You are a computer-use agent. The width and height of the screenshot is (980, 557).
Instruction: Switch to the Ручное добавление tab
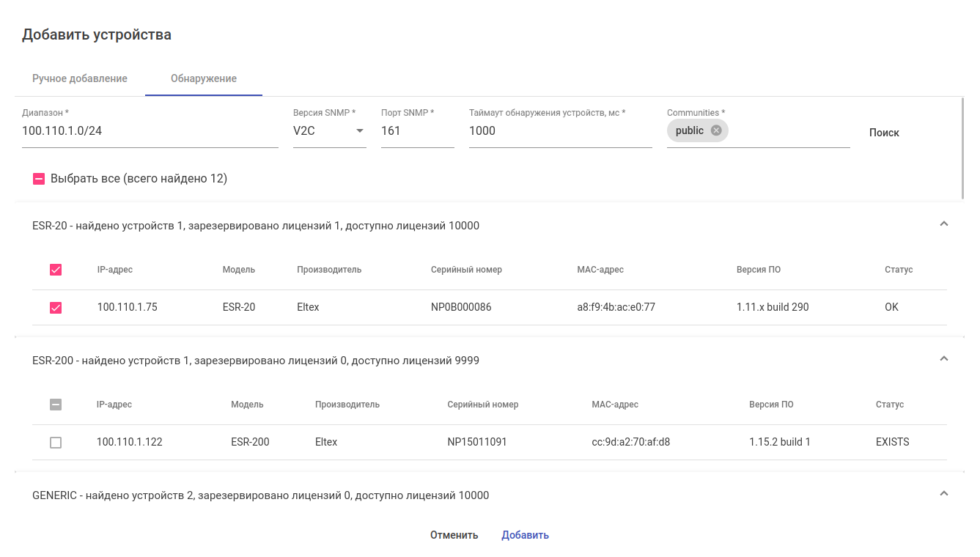pyautogui.click(x=80, y=78)
